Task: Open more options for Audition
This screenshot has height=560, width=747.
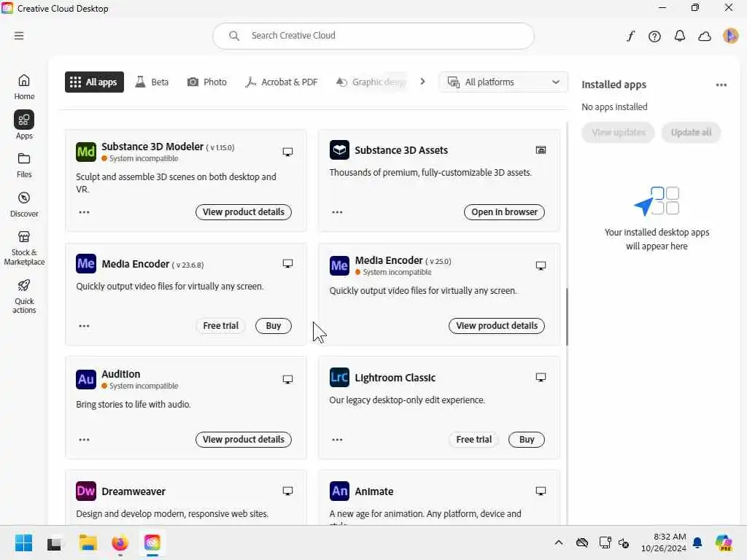Action: [85, 440]
